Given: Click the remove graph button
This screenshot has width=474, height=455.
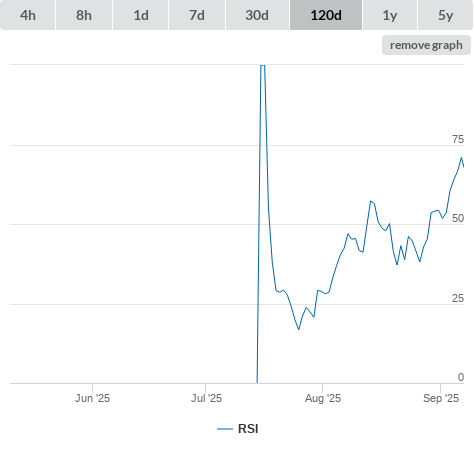Looking at the screenshot, I should [x=426, y=45].
